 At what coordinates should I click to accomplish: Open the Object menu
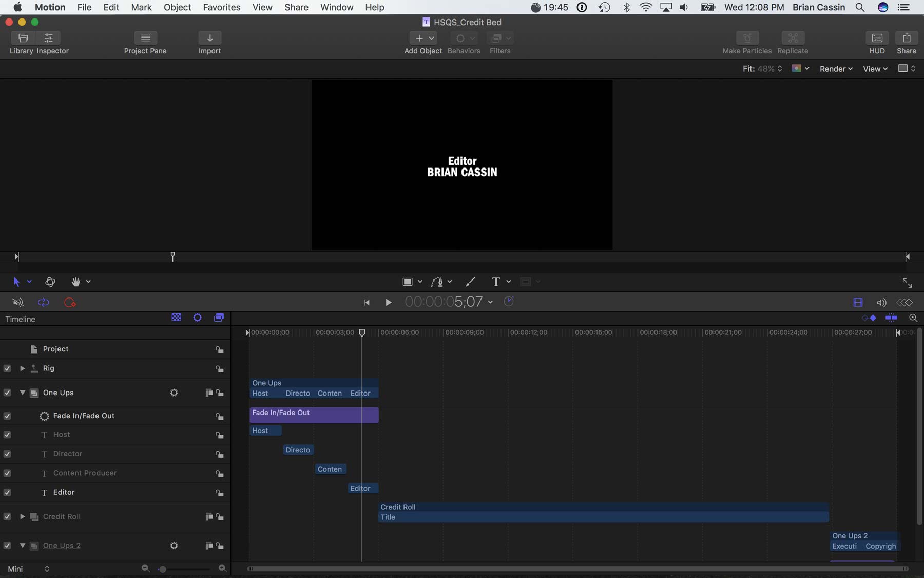(x=177, y=7)
